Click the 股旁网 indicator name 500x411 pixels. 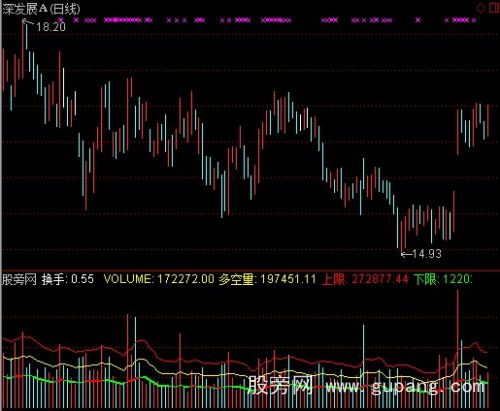pyautogui.click(x=19, y=279)
